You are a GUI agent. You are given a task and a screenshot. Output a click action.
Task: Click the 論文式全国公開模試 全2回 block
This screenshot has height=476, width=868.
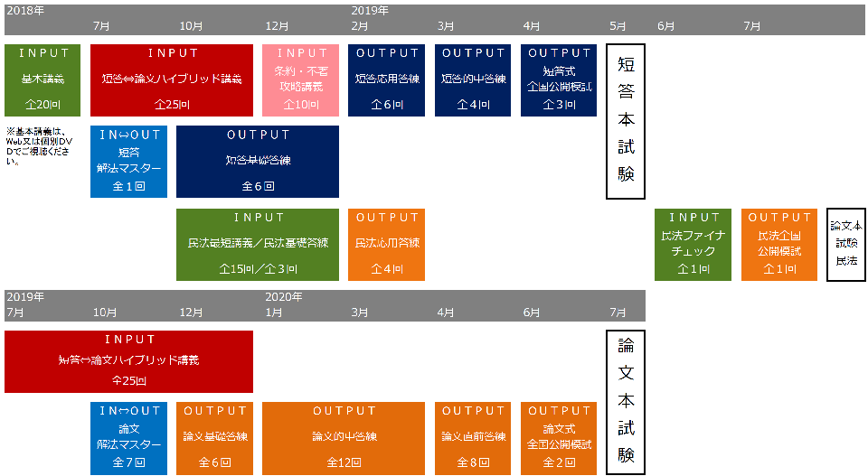(559, 437)
